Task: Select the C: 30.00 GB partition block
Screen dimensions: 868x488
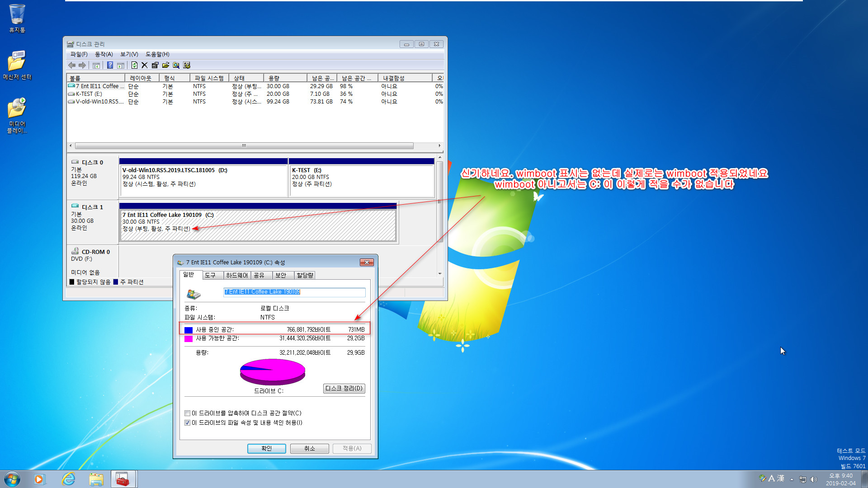Action: coord(258,222)
